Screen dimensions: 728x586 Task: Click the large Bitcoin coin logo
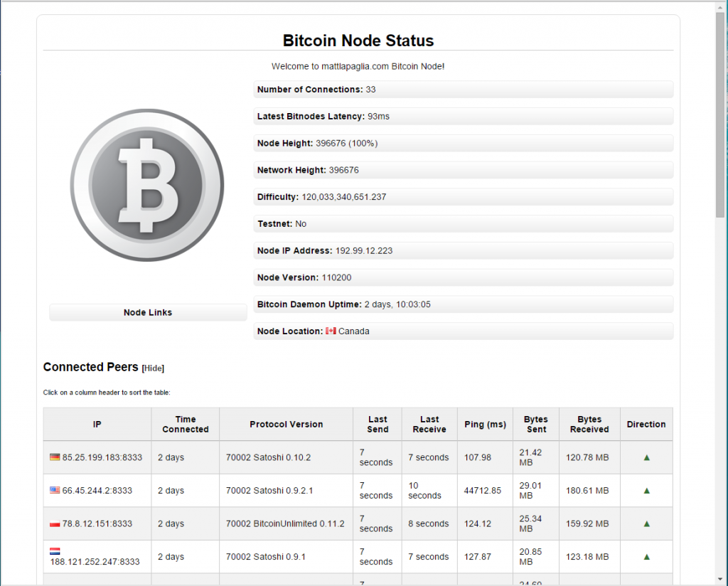(147, 186)
